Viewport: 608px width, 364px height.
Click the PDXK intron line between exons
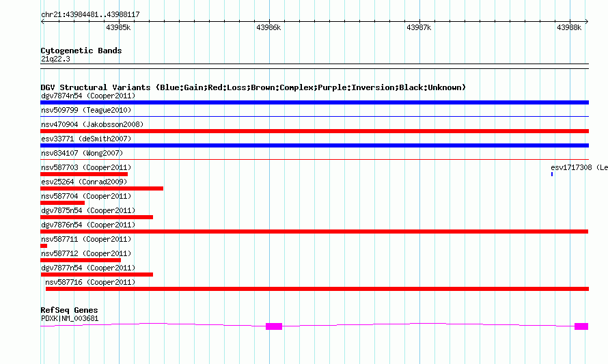428,324
